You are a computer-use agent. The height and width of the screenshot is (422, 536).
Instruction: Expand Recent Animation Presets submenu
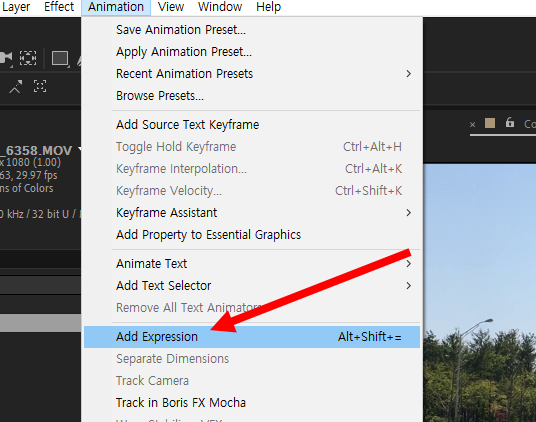tap(252, 74)
